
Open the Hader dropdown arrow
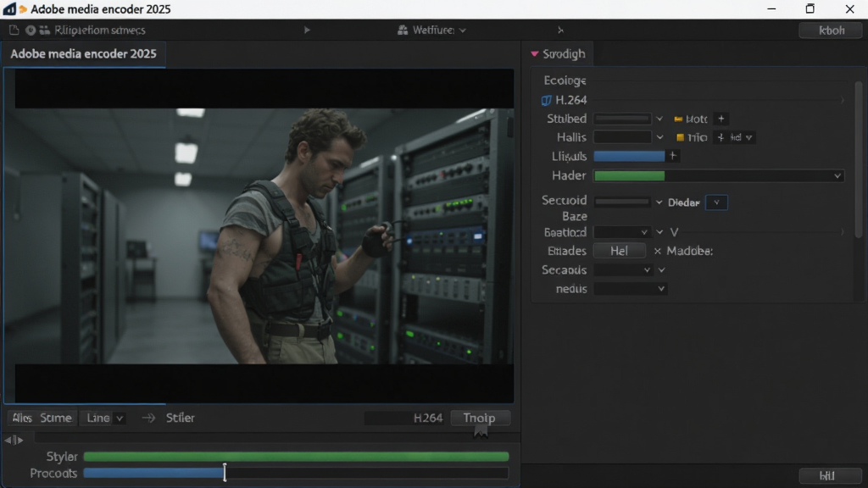837,176
